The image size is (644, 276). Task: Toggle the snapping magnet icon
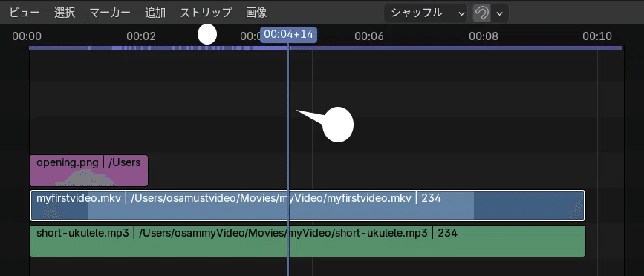click(x=482, y=13)
